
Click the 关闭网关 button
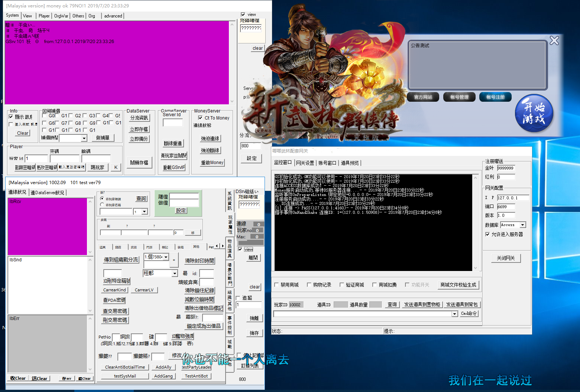[x=506, y=258]
